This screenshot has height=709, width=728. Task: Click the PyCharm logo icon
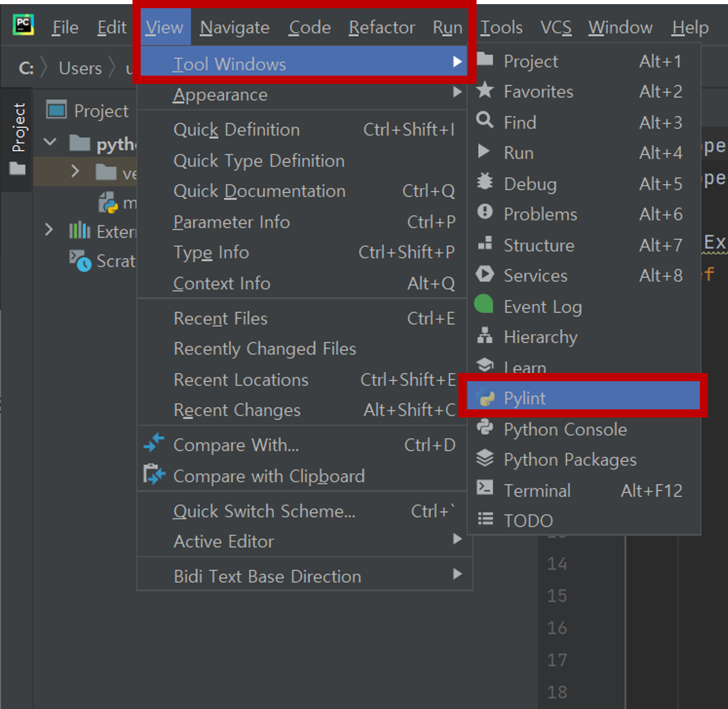(23, 25)
